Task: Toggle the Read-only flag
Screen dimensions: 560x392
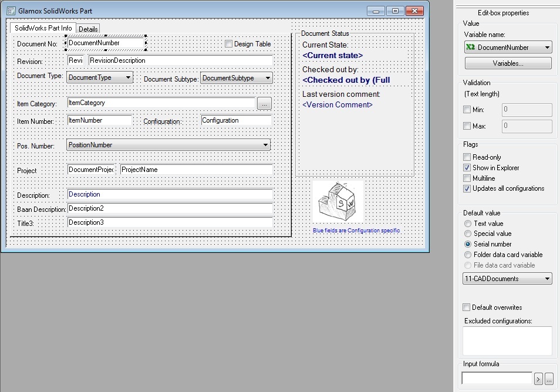Action: (x=467, y=157)
